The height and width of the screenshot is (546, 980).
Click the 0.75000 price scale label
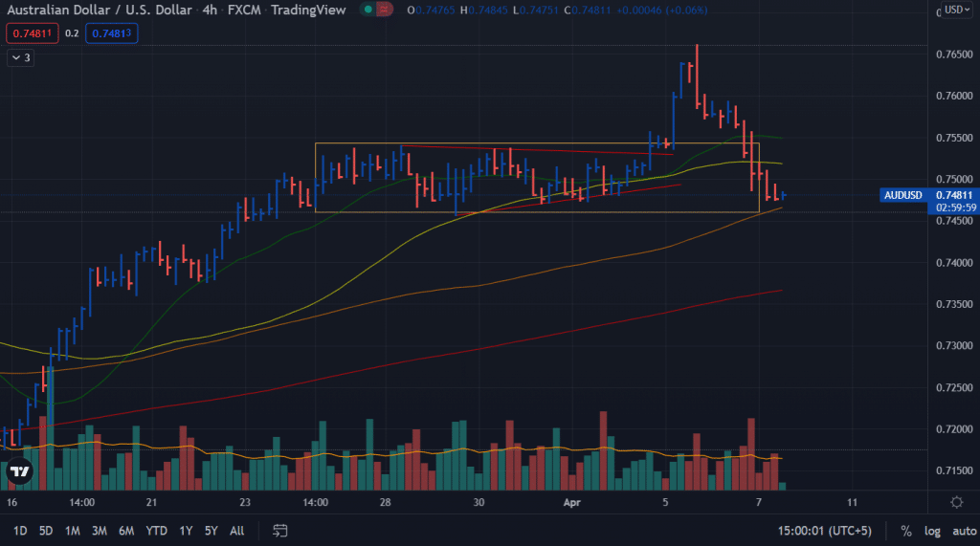pyautogui.click(x=954, y=180)
